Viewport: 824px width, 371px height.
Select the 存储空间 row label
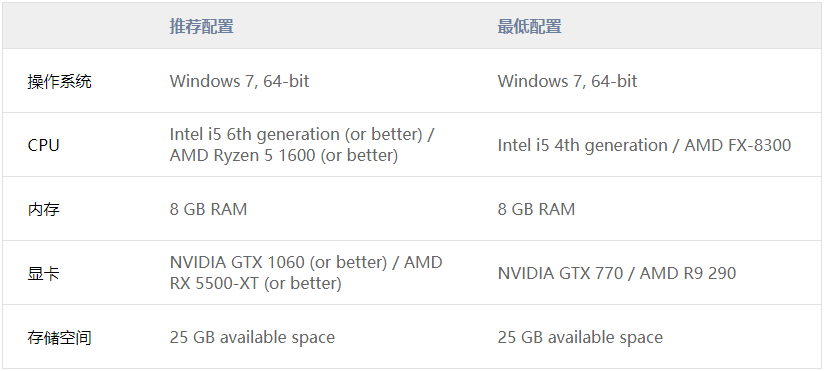click(59, 337)
